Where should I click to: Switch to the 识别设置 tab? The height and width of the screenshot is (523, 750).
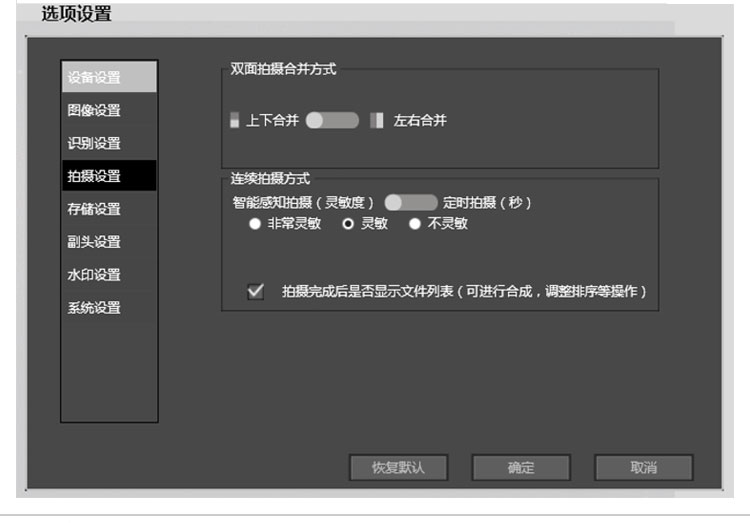coord(109,143)
